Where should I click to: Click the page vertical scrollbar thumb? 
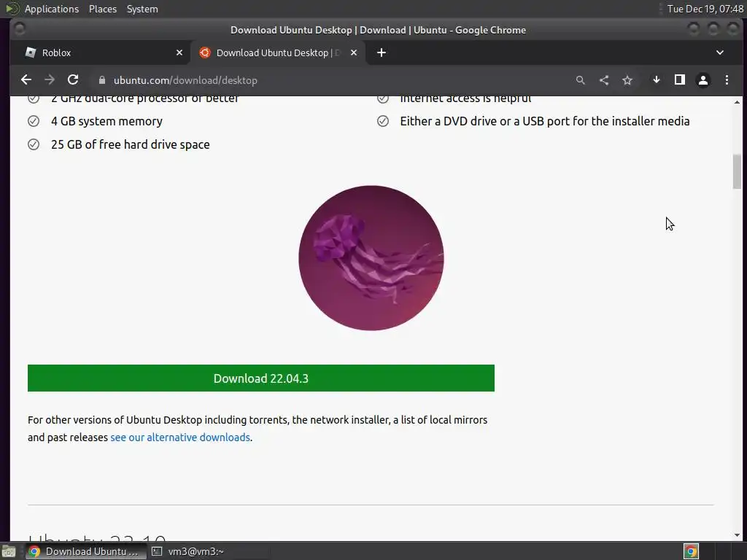coord(737,171)
